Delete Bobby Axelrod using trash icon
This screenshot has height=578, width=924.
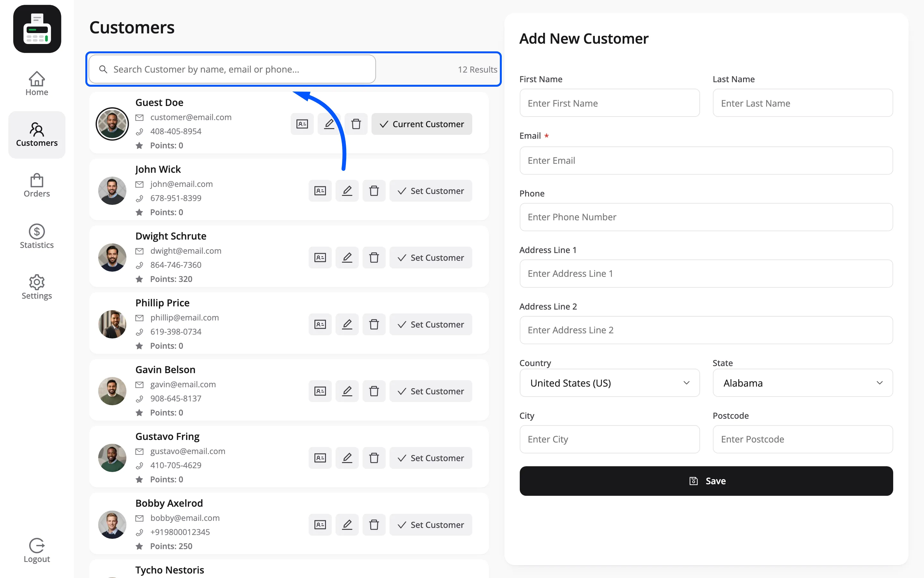tap(374, 525)
